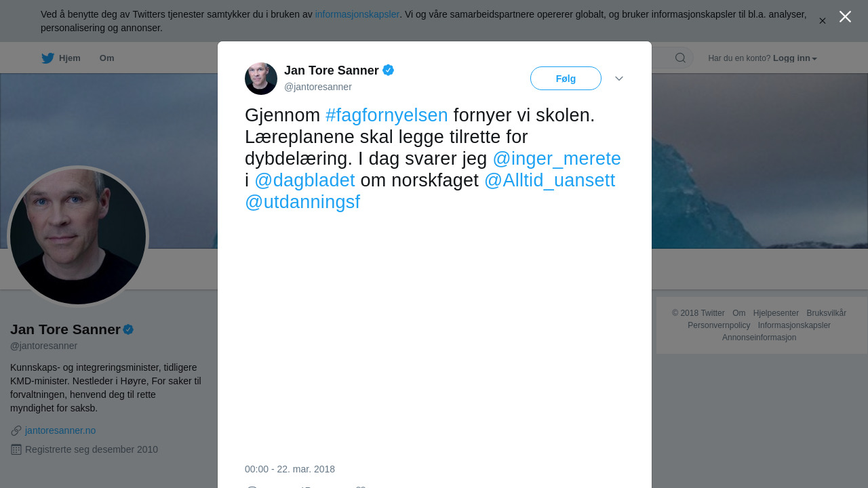Open the @dagbladet mention
Viewport: 868px width, 488px height.
tap(304, 180)
